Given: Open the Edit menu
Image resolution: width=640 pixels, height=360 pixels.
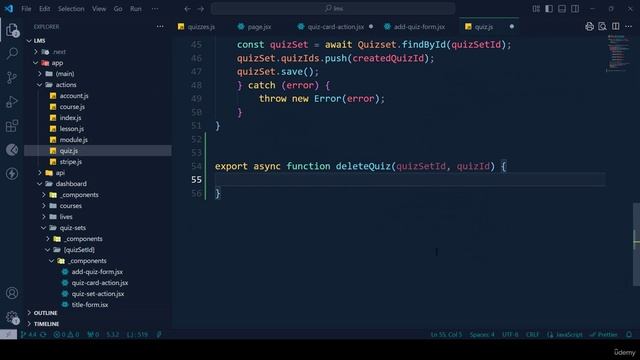Looking at the screenshot, I should [x=44, y=9].
